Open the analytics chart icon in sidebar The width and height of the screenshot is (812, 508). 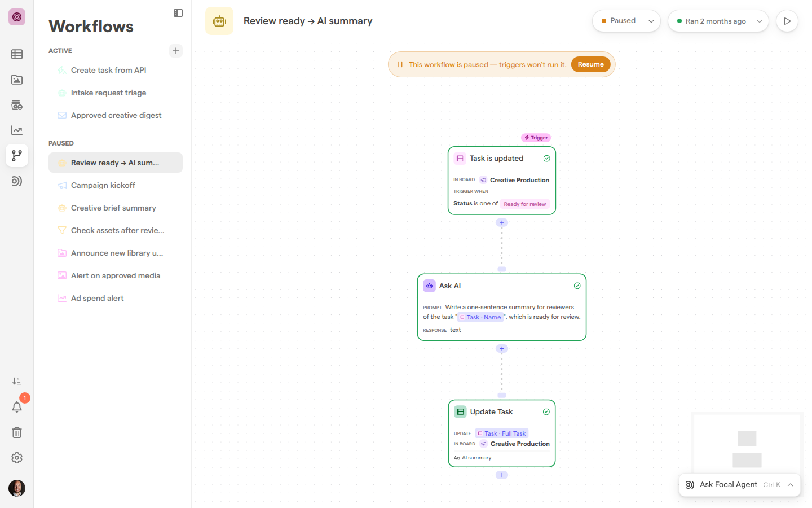(17, 130)
